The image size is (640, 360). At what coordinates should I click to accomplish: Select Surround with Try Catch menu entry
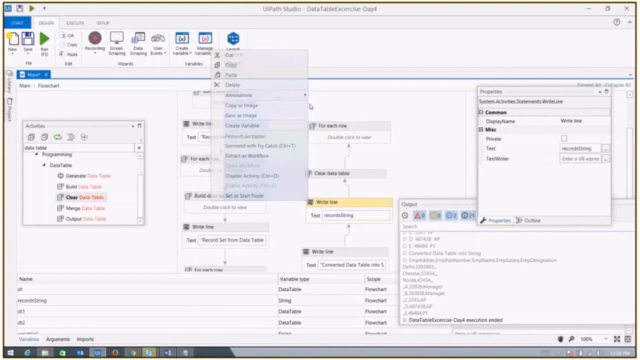point(260,146)
